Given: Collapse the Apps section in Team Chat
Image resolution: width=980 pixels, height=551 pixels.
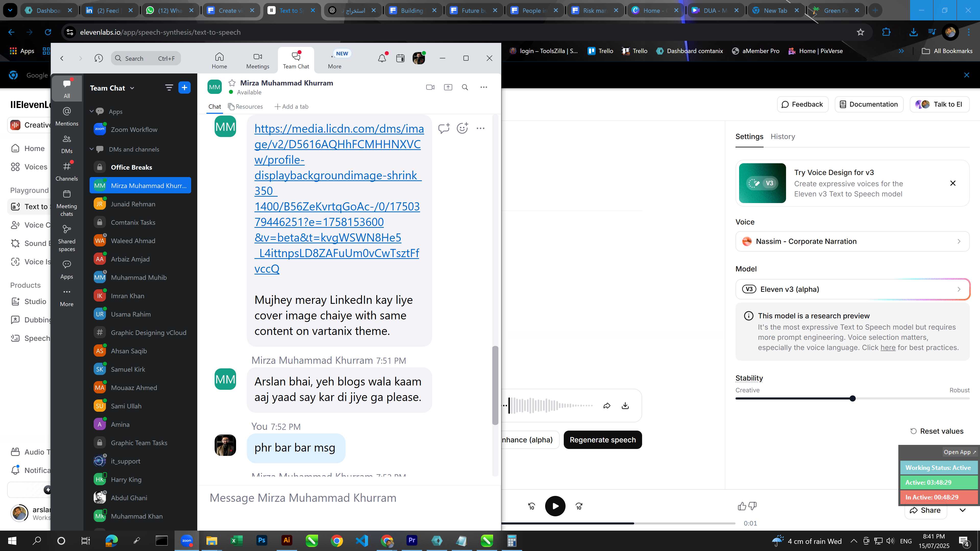Looking at the screenshot, I should (x=91, y=111).
